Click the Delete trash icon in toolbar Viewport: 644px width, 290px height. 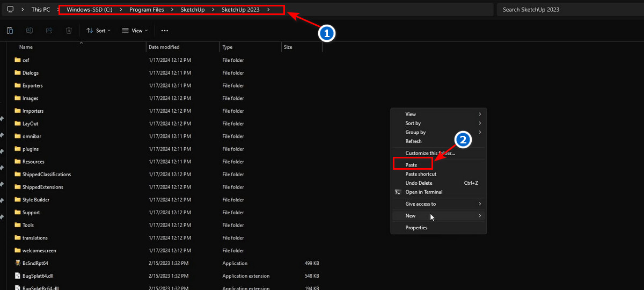pos(69,31)
